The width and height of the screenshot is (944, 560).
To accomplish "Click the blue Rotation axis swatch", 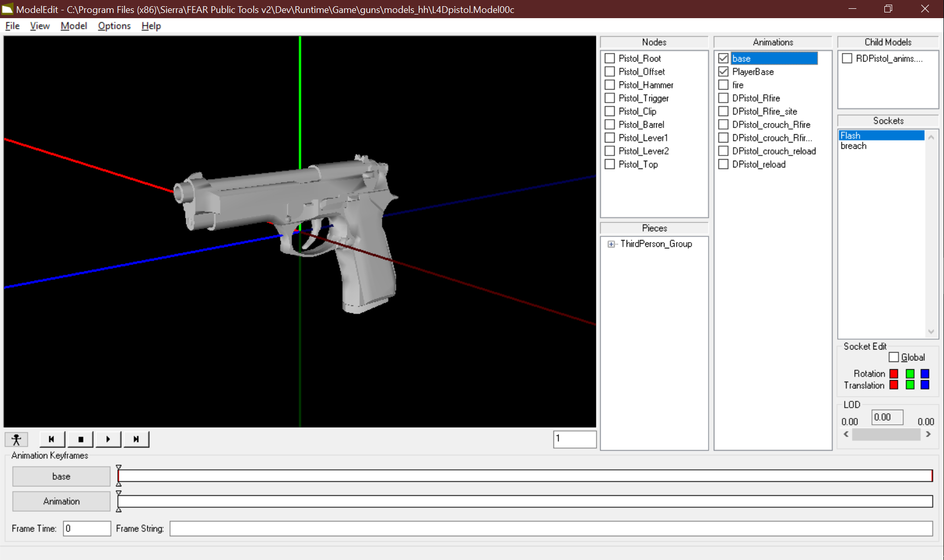I will pyautogui.click(x=925, y=373).
